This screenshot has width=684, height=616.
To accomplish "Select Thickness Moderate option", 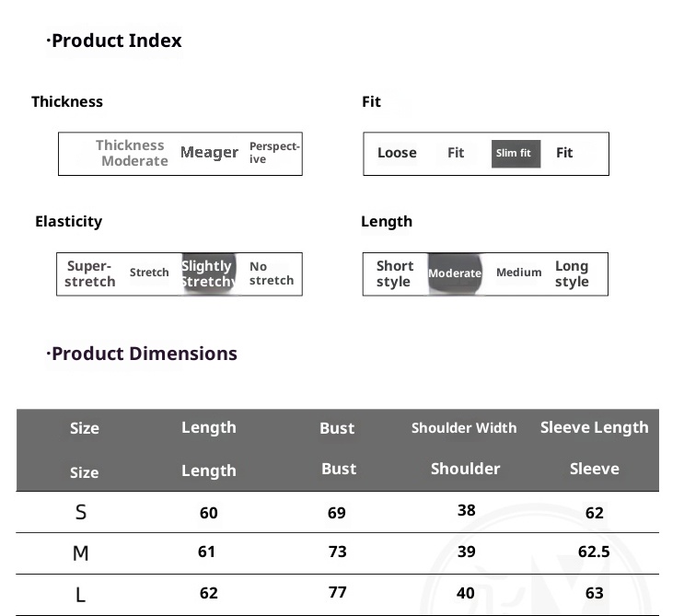I will pos(132,153).
